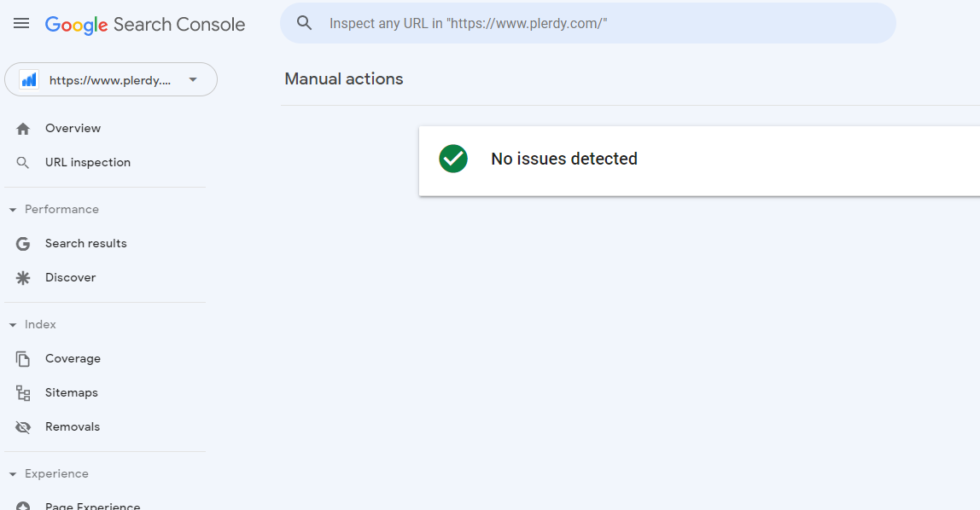Open the property selector dropdown
This screenshot has width=980, height=510.
(x=194, y=79)
